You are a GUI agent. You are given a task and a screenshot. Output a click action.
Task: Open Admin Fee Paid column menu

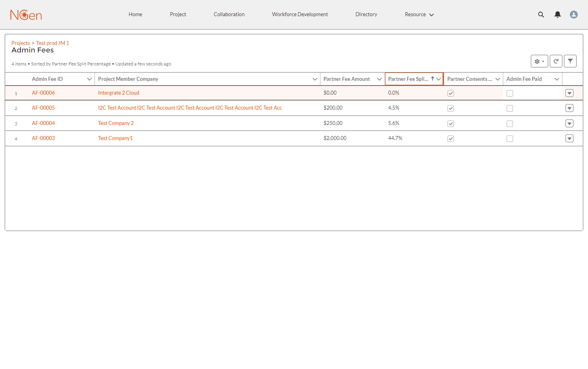pos(557,79)
